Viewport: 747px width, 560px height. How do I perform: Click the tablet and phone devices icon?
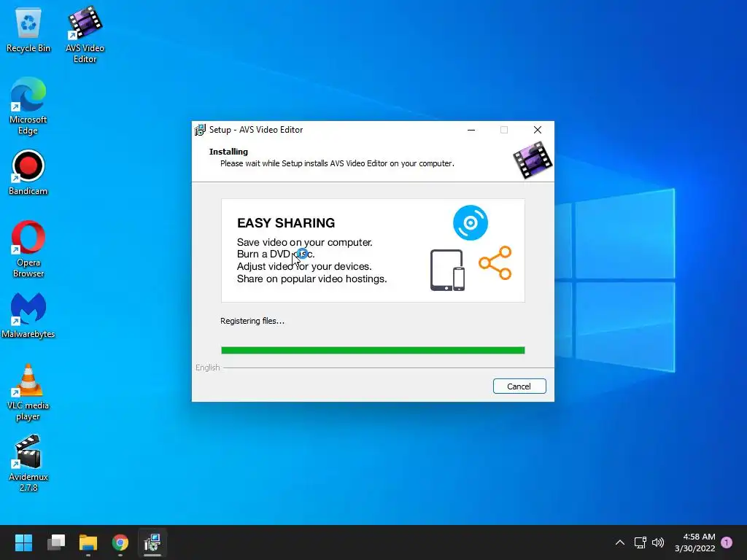[x=447, y=270]
